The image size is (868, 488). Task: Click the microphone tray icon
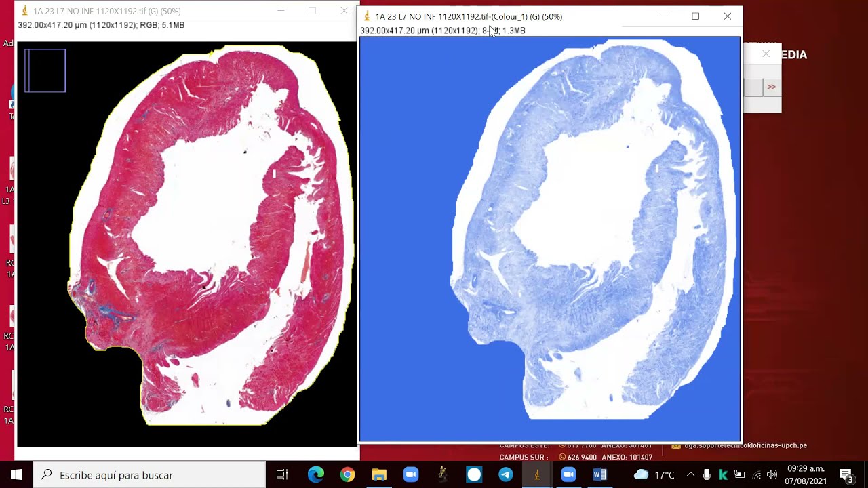707,475
